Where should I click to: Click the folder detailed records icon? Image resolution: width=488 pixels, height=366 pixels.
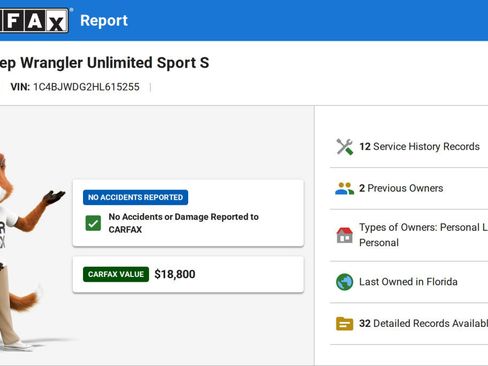point(344,323)
